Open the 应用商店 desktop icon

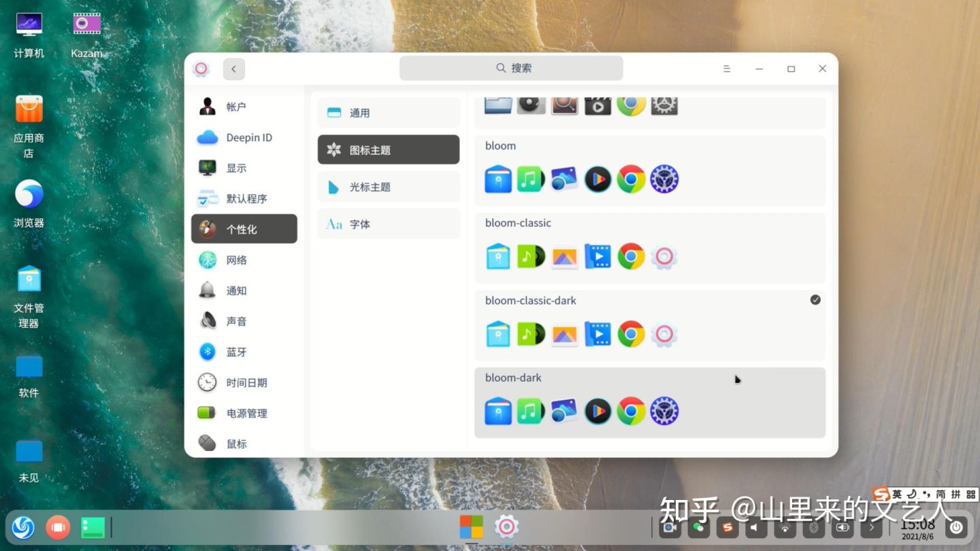point(29,127)
